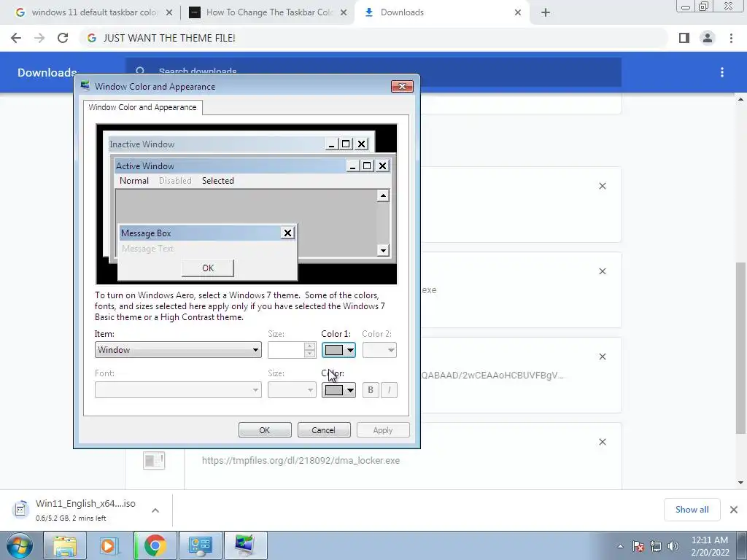Select the Window Color and Appearance dialog tab
The image size is (747, 560).
[142, 107]
